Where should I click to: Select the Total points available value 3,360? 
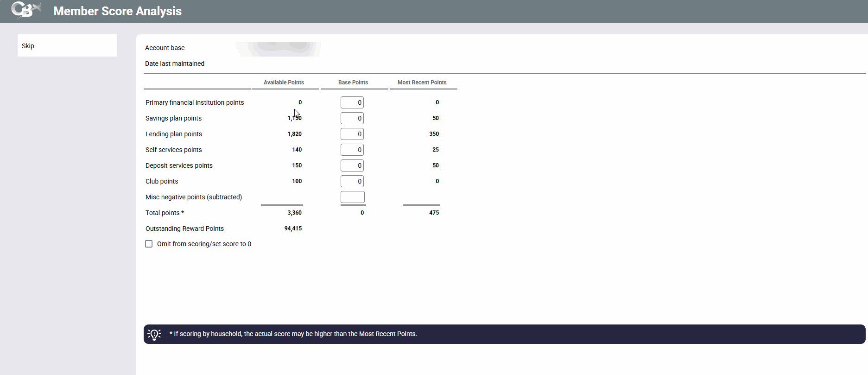click(x=294, y=213)
